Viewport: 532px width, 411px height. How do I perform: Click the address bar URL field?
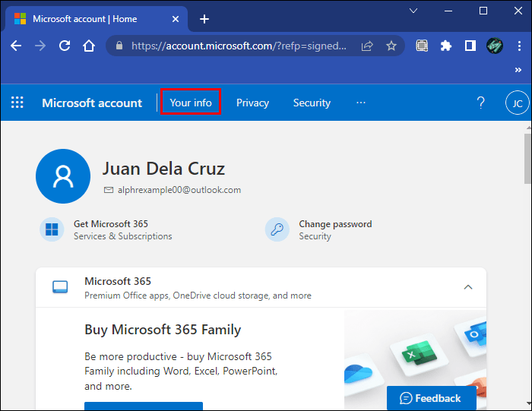239,46
